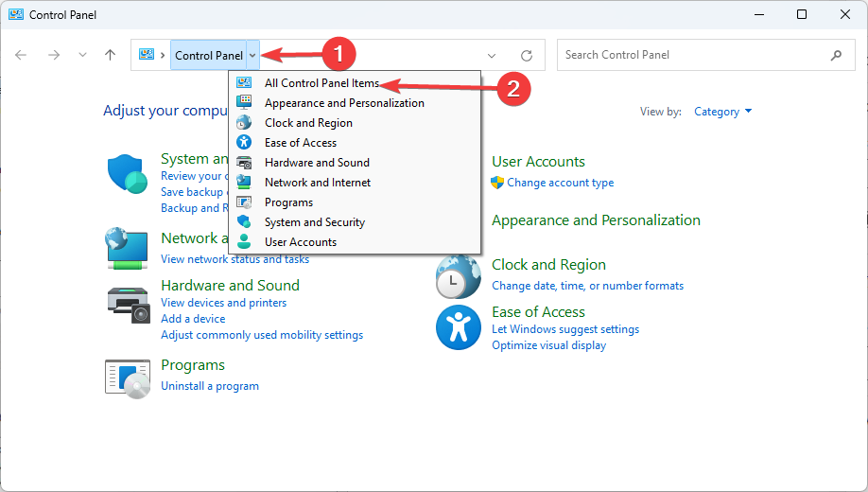Click the Clock and Region globe menu icon
Screen dimensions: 868x492
pos(244,122)
